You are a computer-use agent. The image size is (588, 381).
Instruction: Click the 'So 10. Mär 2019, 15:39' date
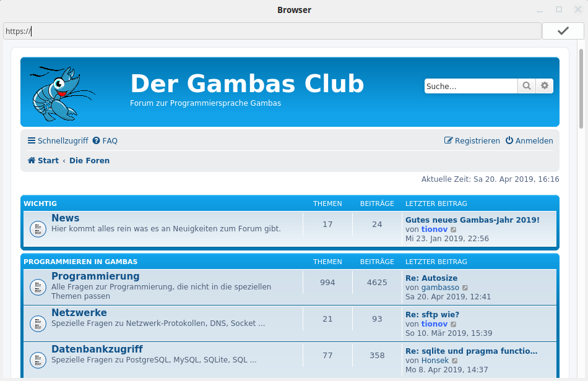449,333
